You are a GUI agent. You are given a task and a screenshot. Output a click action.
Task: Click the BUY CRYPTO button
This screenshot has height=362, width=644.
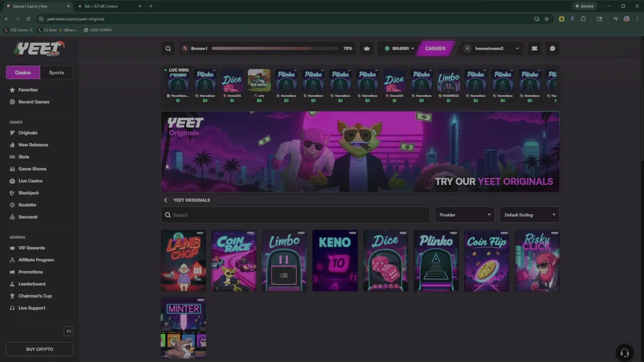pos(40,349)
